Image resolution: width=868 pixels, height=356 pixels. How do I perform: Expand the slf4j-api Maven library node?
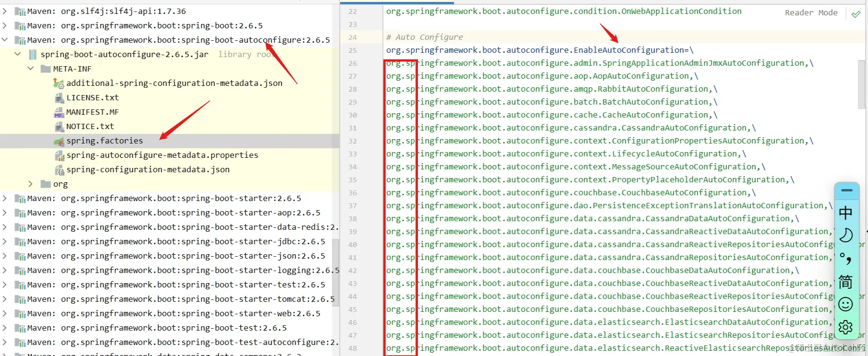click(x=5, y=11)
